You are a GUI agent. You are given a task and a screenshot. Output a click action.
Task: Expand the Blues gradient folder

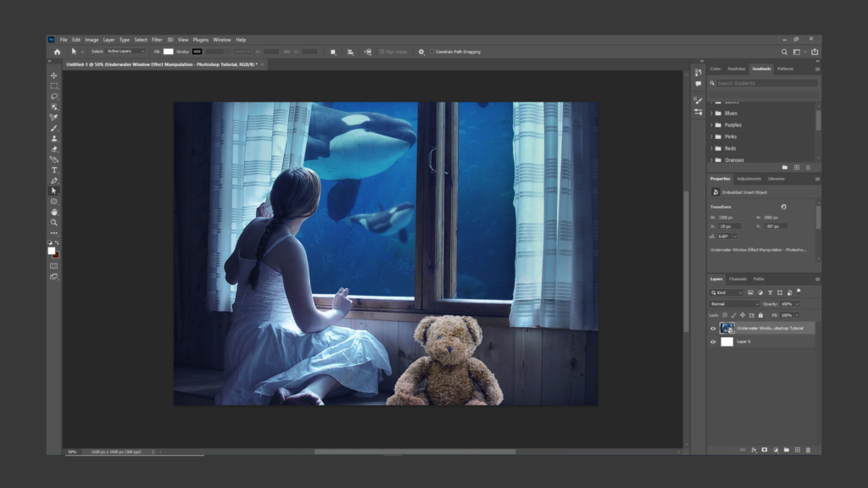pos(711,114)
